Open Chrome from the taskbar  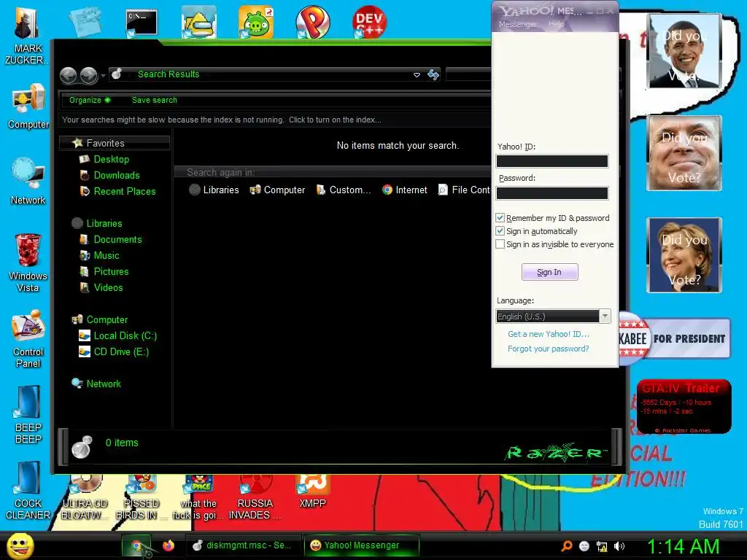[136, 545]
